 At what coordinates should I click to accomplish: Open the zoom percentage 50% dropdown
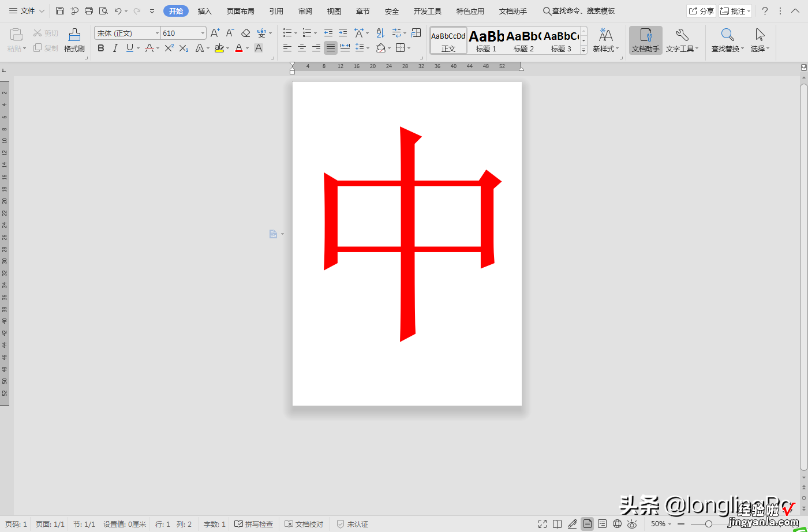click(x=661, y=524)
